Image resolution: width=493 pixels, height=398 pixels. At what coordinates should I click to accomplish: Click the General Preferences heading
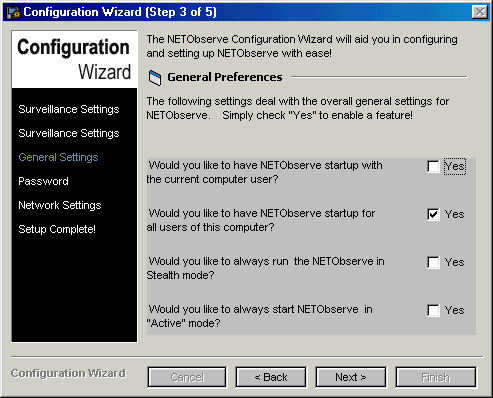(225, 77)
